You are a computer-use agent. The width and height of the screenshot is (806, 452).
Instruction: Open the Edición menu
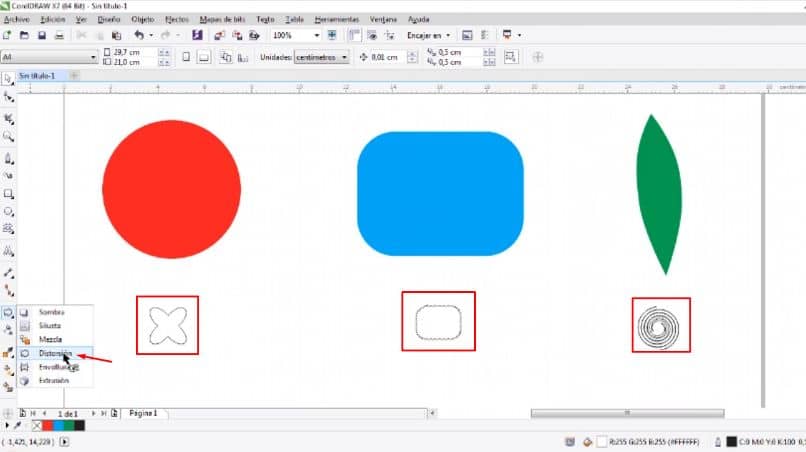(x=52, y=20)
